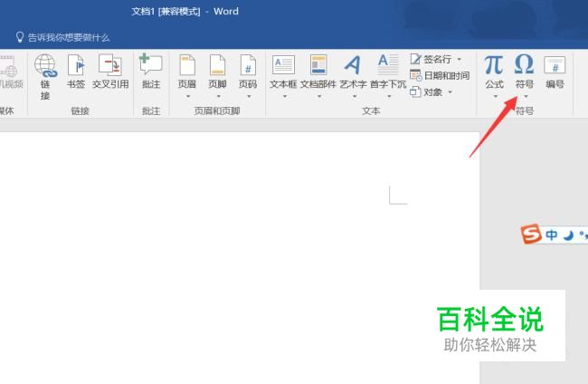Open Quick Parts (文档部件) icon
Image resolution: width=588 pixels, height=384 pixels.
(x=318, y=64)
